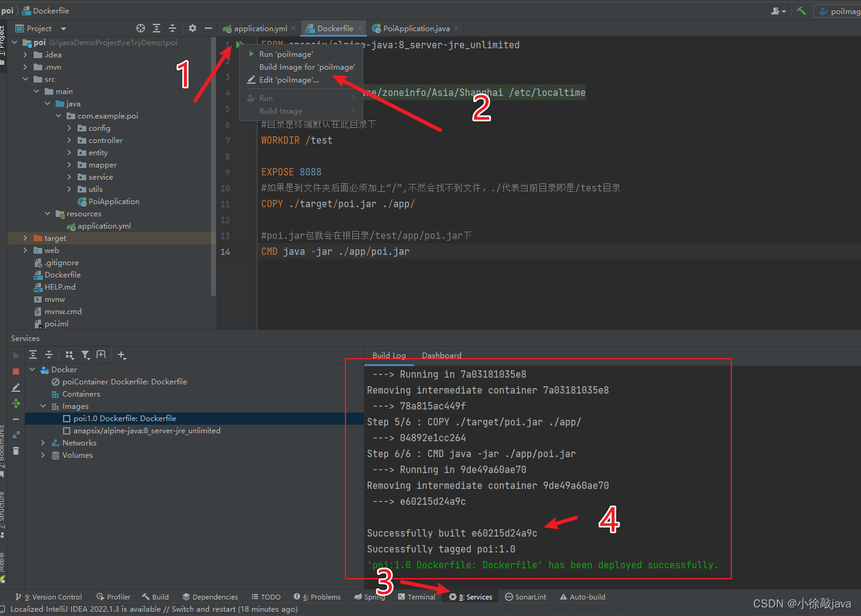Expand the Networks node in Docker tree
This screenshot has height=616, width=861.
43,443
